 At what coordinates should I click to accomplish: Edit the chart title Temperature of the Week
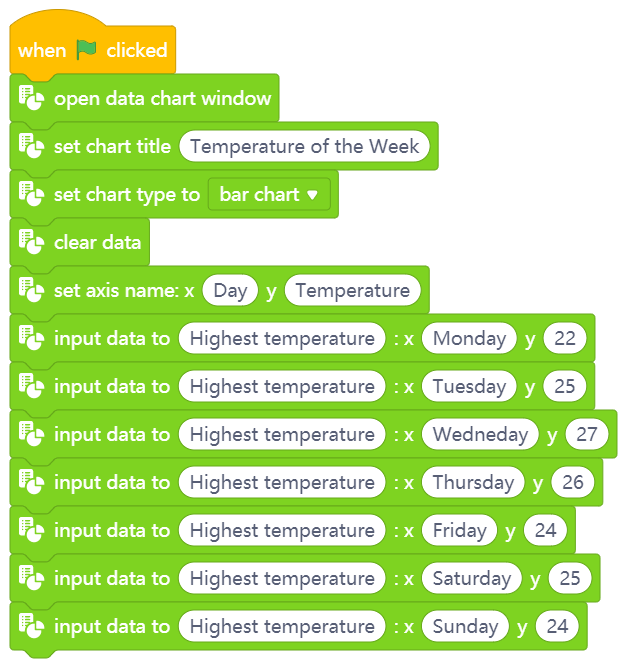[305, 146]
